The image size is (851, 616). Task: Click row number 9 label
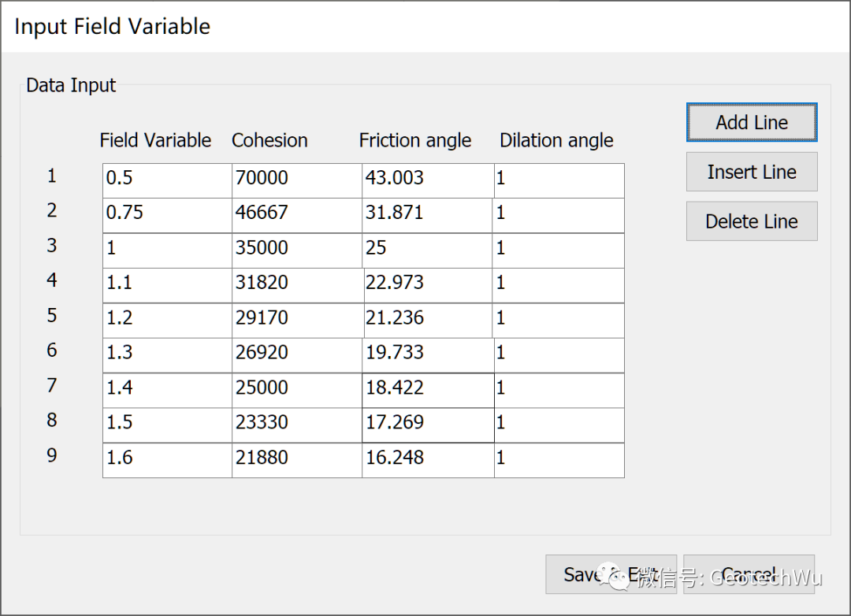pos(51,455)
